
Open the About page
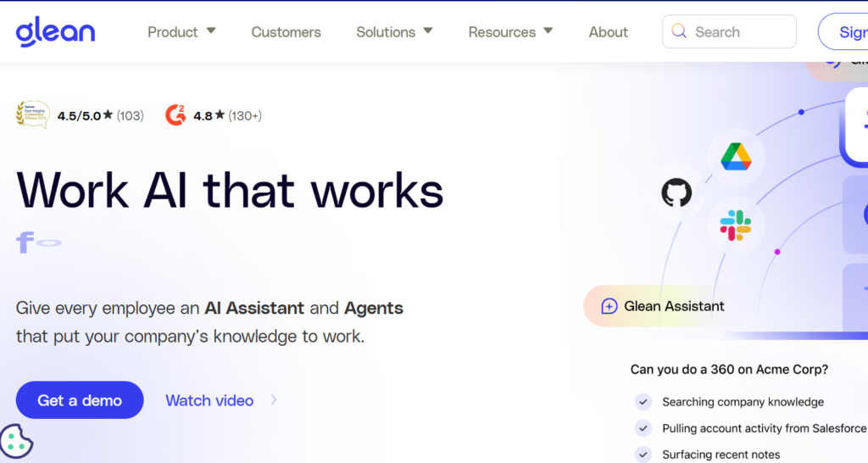(609, 32)
